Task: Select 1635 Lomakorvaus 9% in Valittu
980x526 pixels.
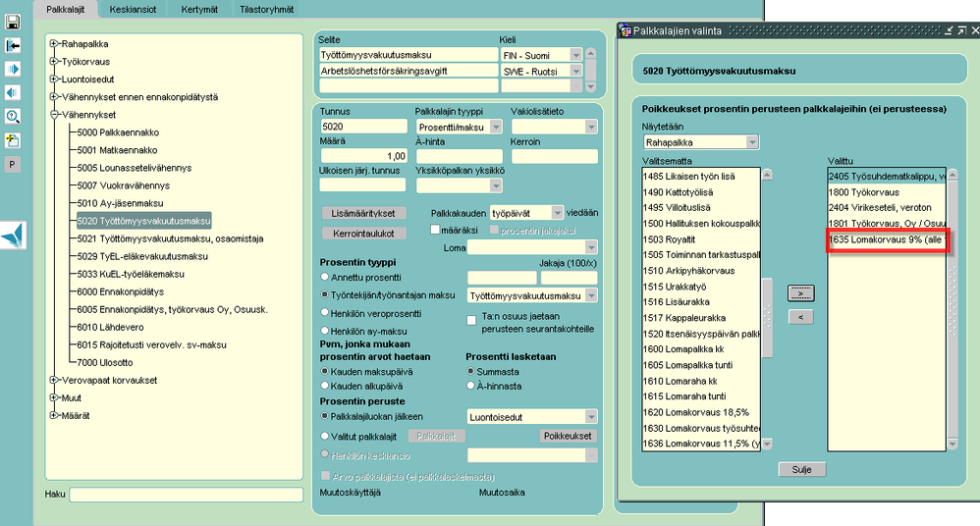Action: coord(887,239)
